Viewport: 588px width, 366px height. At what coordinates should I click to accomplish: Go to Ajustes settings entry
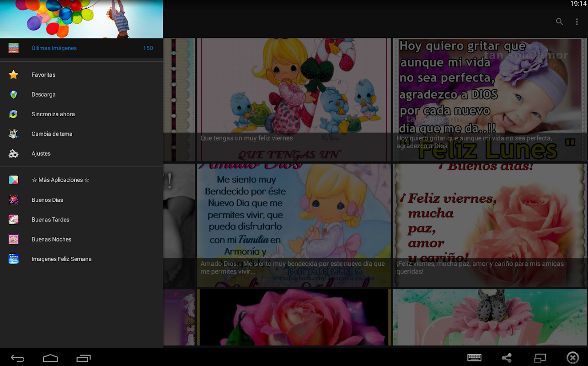pos(81,154)
